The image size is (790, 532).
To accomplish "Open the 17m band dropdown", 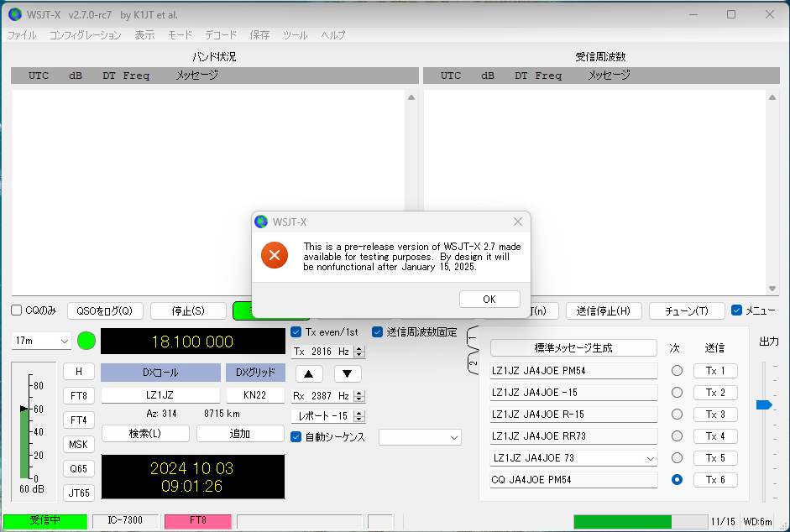I will [41, 341].
